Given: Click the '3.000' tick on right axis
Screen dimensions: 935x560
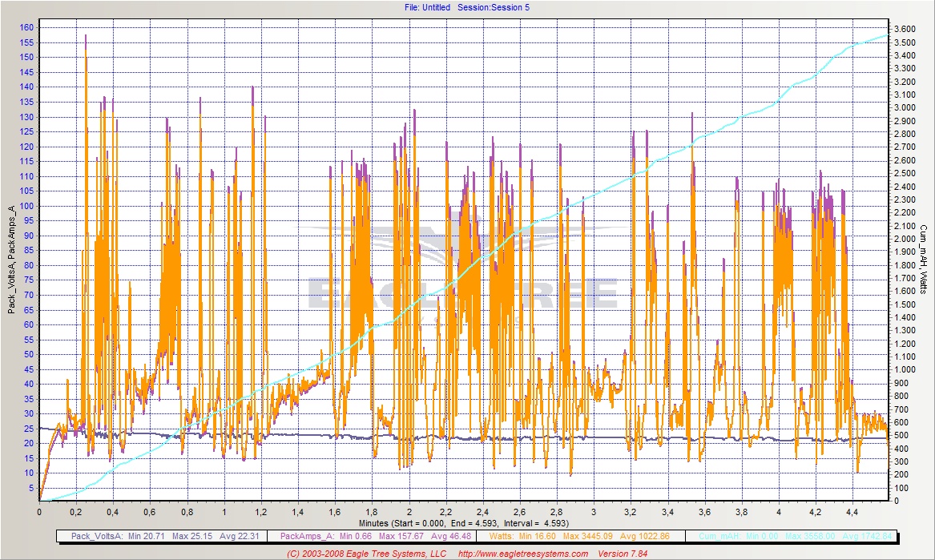Looking at the screenshot, I should tap(905, 108).
